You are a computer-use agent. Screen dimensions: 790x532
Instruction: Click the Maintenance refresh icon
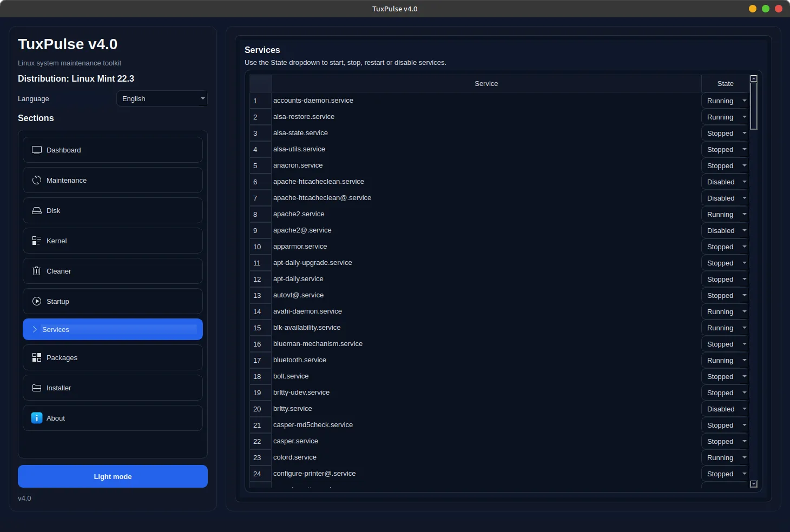tap(37, 180)
